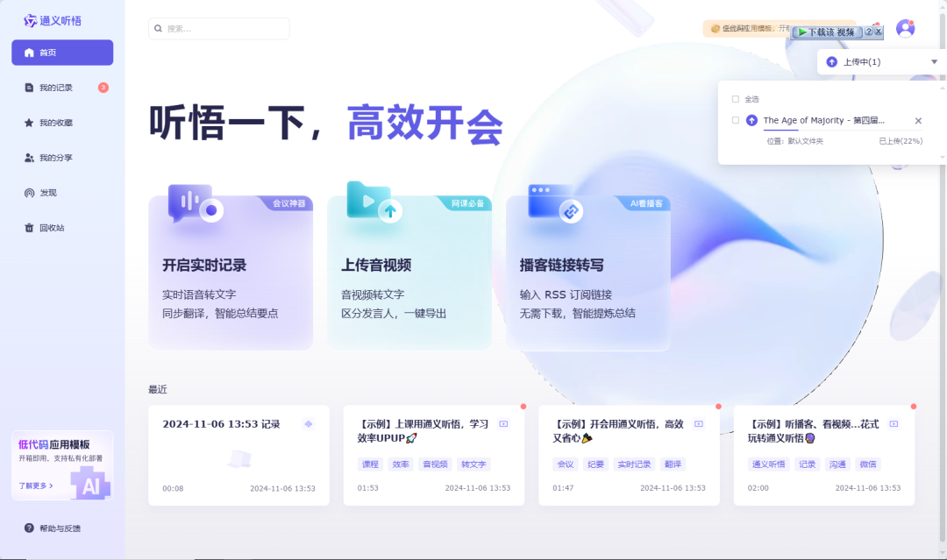
Task: Open the 回收站 recycle bin
Action: point(46,227)
